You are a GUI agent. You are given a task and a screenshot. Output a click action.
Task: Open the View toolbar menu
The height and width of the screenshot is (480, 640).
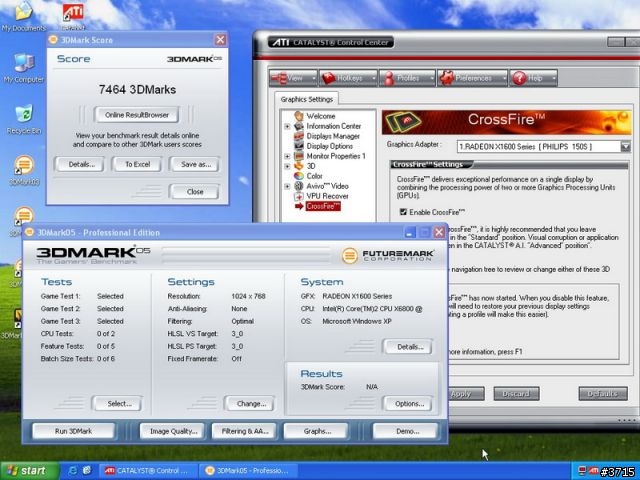point(293,78)
